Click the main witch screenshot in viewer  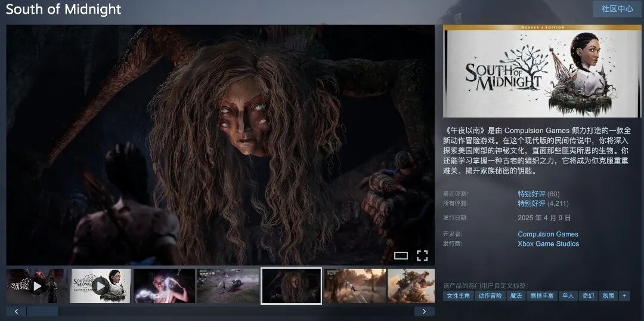pyautogui.click(x=220, y=144)
